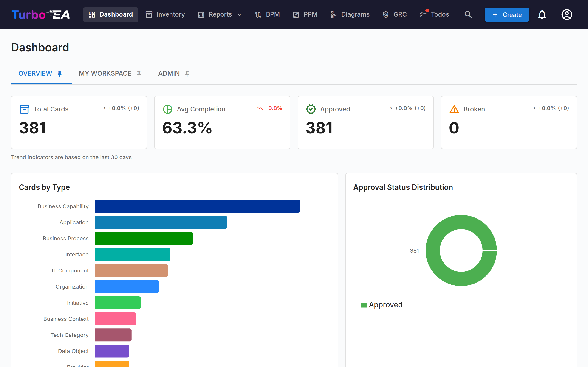Pin the Admin tab
This screenshot has height=367, width=588.
tap(187, 73)
